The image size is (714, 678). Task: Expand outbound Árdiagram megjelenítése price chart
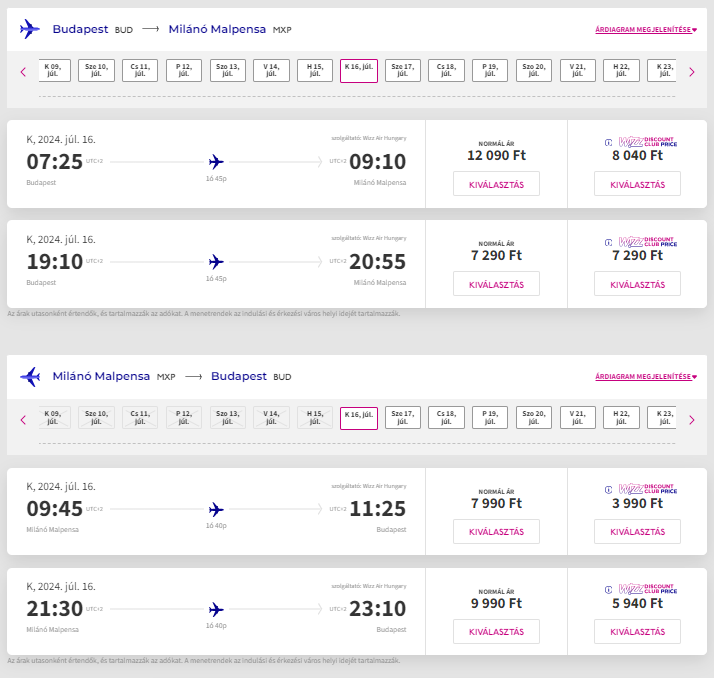coord(645,30)
